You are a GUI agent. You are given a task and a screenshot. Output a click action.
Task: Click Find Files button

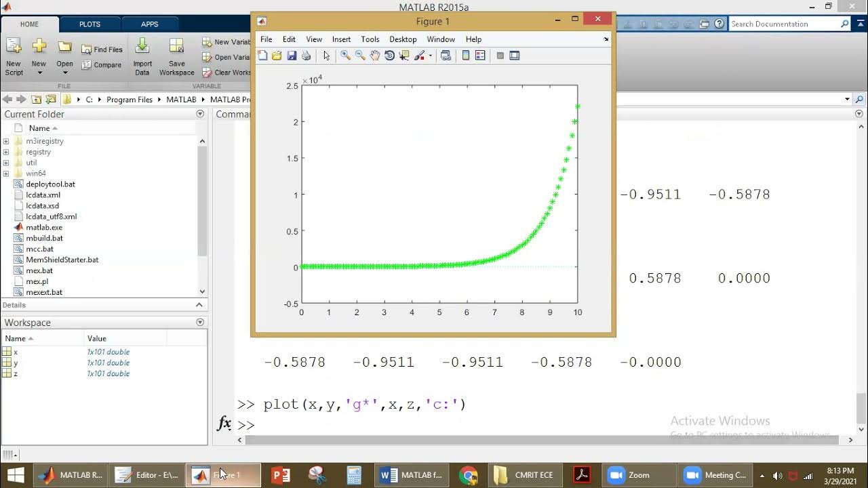[102, 49]
